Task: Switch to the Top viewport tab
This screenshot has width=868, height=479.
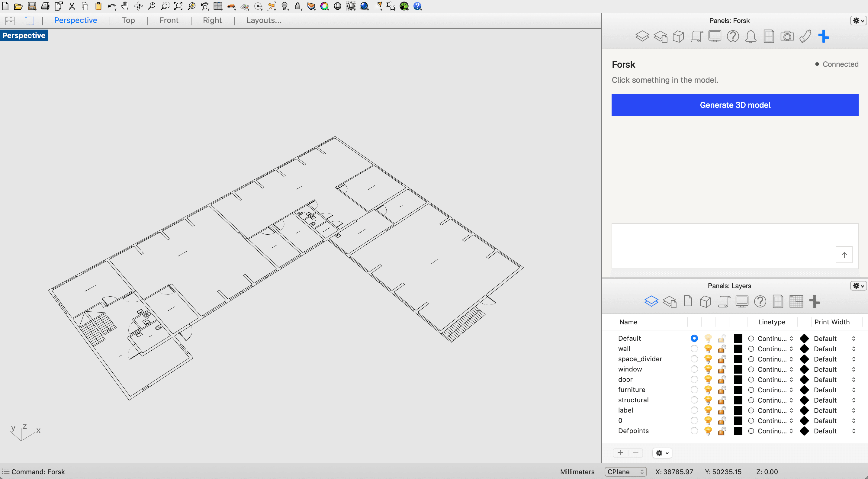Action: pos(128,20)
